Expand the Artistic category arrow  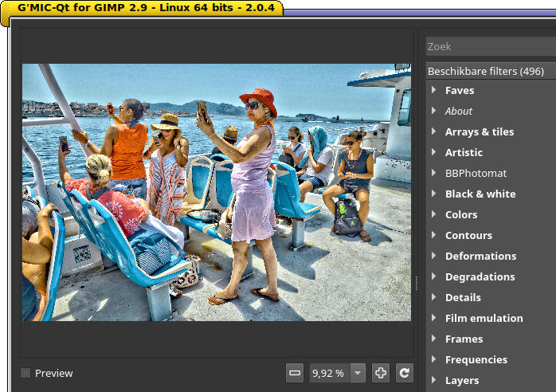coord(433,152)
